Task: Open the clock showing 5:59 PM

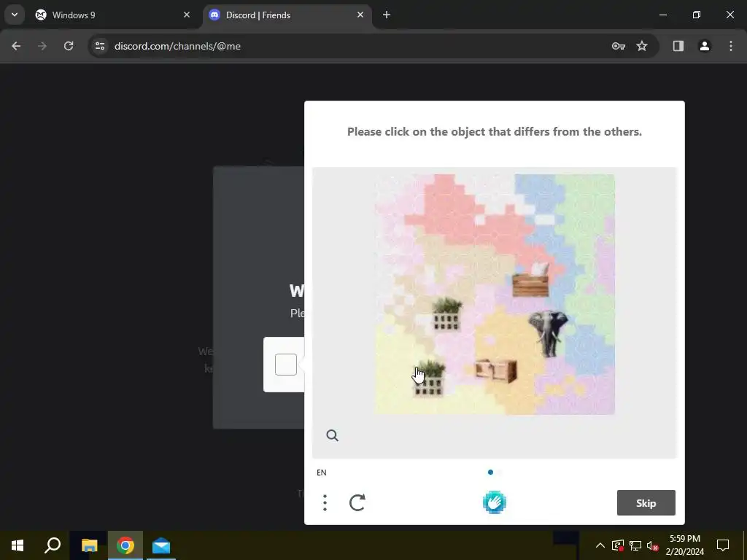Action: point(684,545)
